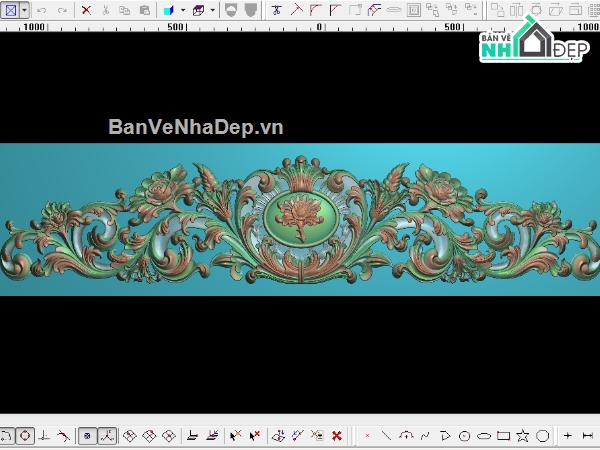
Task: Click the red X delete icon in top toolbar
Action: click(86, 10)
